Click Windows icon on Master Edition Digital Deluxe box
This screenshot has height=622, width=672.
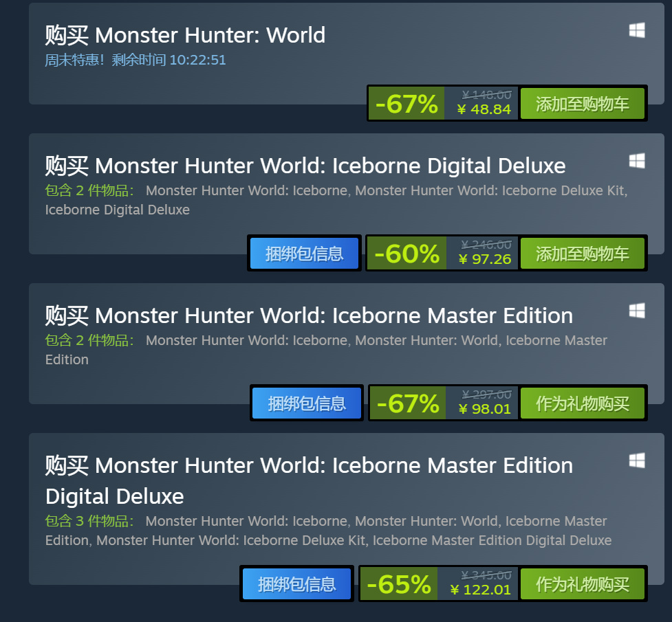tap(636, 460)
